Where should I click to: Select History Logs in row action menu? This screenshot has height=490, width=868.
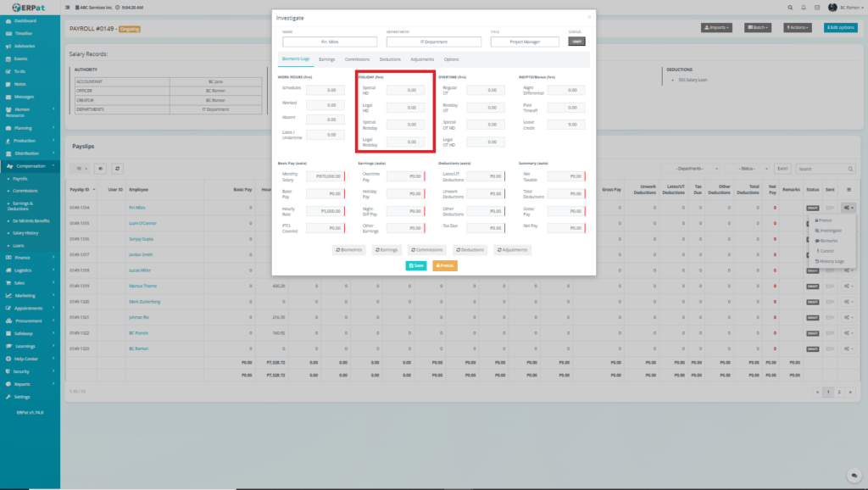tap(831, 261)
